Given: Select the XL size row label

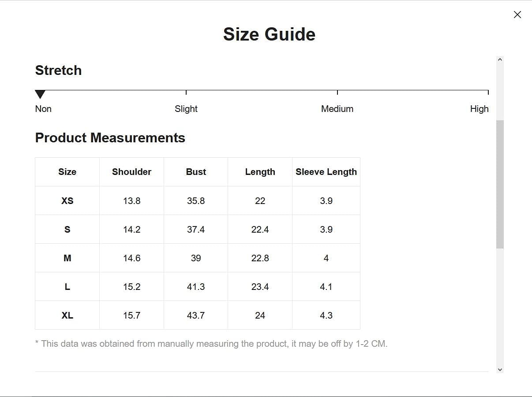Looking at the screenshot, I should (x=67, y=315).
